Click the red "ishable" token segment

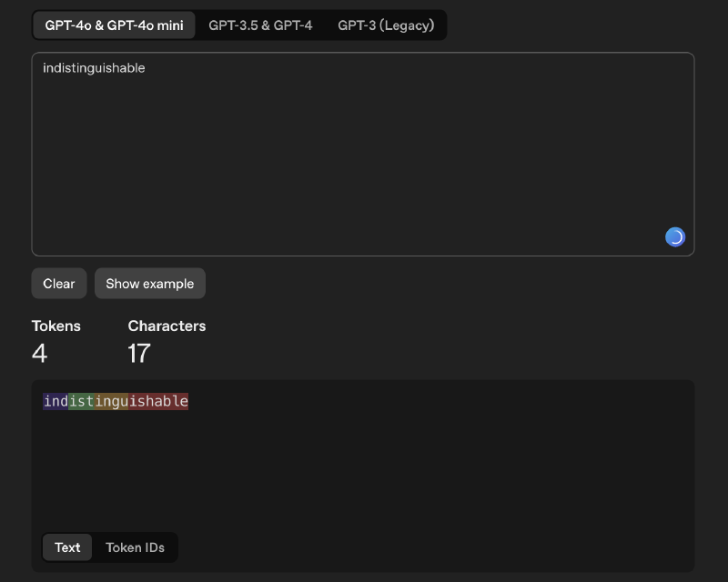click(158, 401)
